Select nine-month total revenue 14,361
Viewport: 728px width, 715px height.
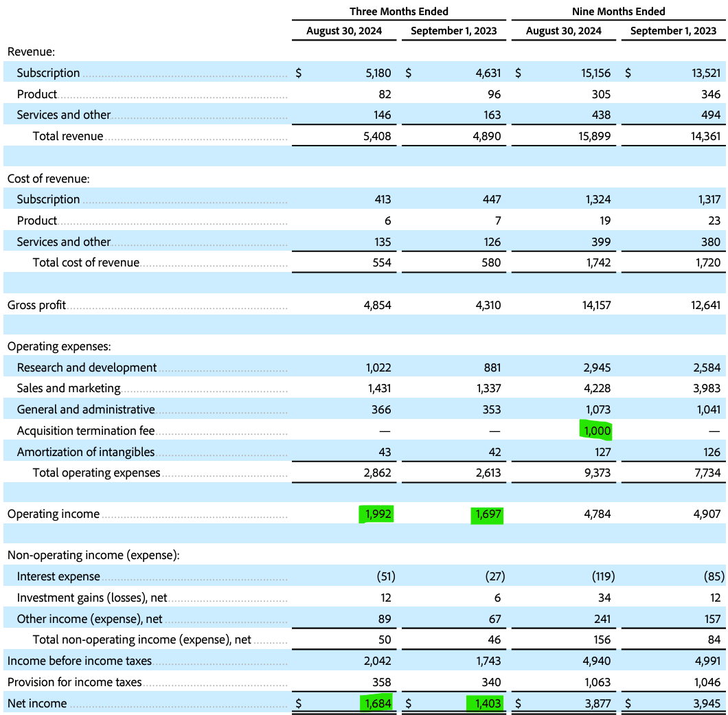(x=706, y=136)
